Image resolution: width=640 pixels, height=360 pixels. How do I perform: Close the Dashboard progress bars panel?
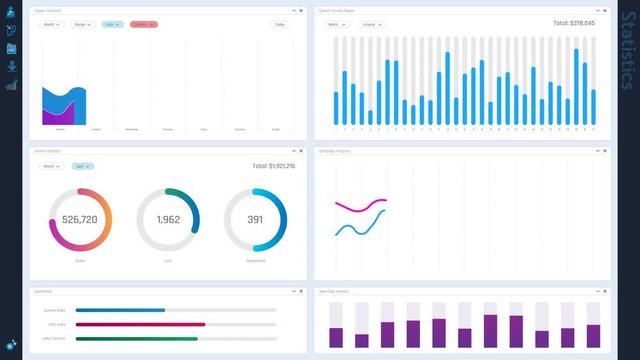pyautogui.click(x=301, y=291)
